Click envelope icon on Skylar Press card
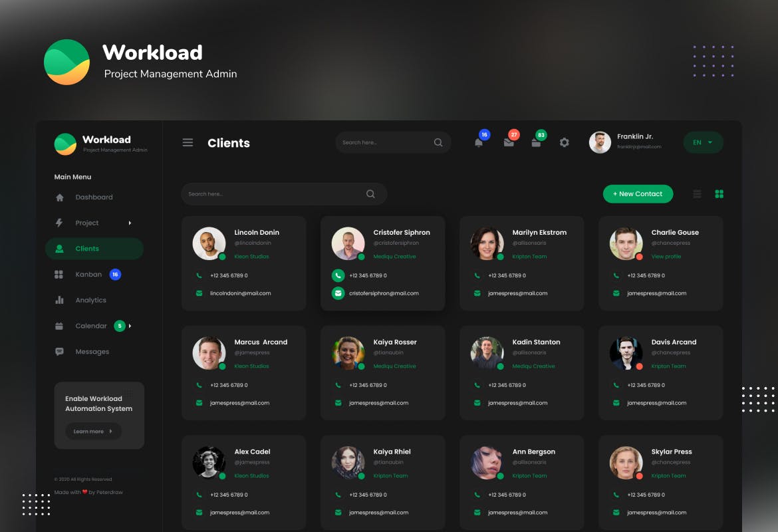 [x=616, y=513]
